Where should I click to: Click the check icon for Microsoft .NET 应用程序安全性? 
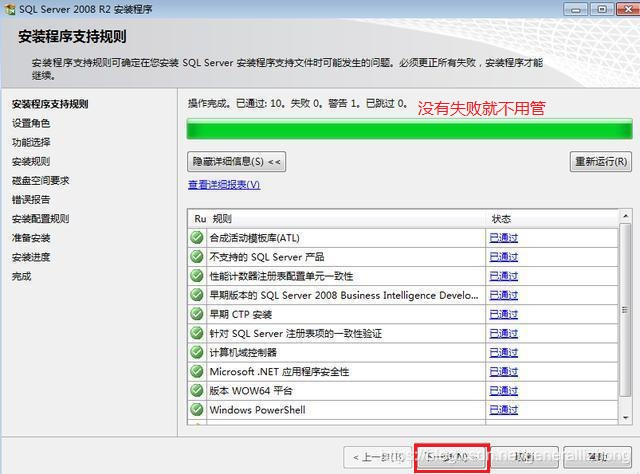(x=197, y=371)
